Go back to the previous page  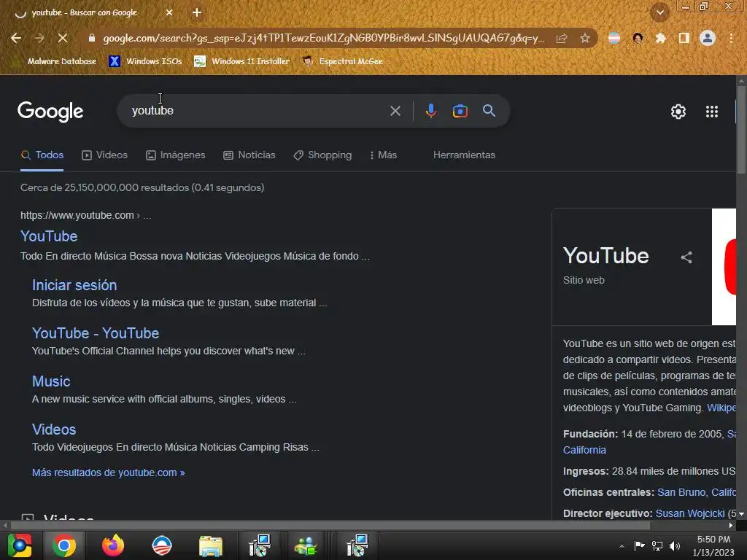tap(16, 38)
